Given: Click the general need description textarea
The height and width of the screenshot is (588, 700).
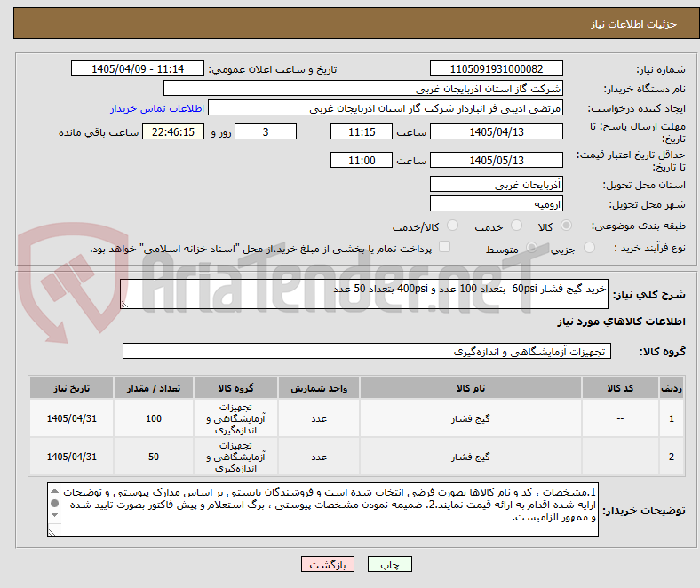Looking at the screenshot, I should point(364,294).
